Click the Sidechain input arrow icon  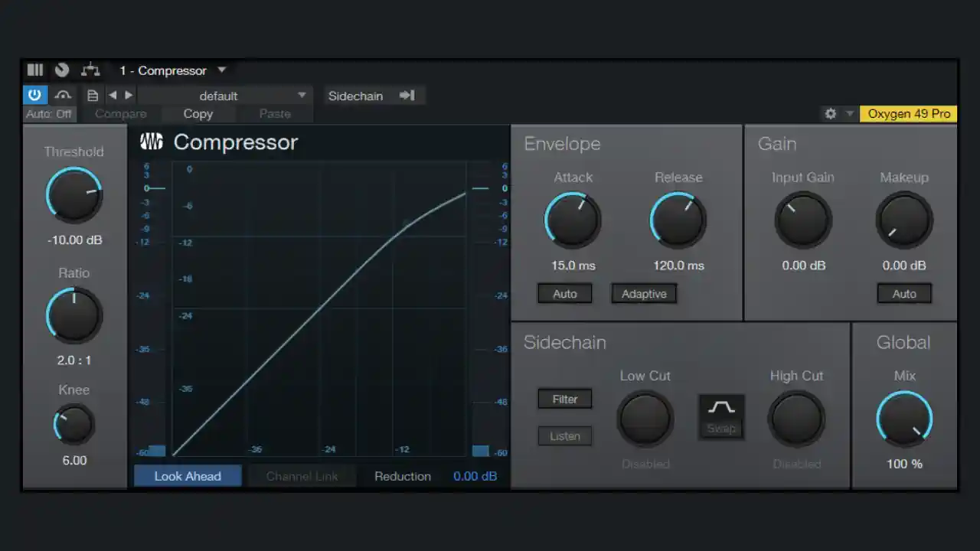[407, 96]
